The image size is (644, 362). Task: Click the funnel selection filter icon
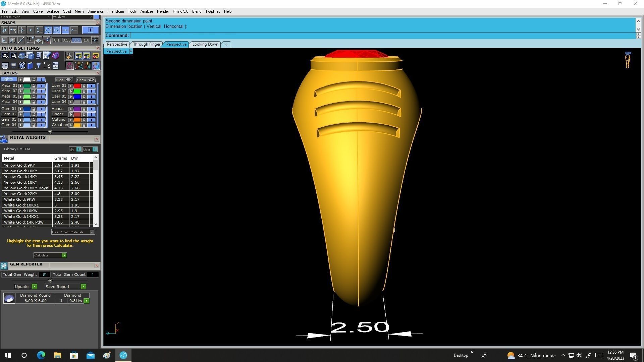click(x=38, y=66)
